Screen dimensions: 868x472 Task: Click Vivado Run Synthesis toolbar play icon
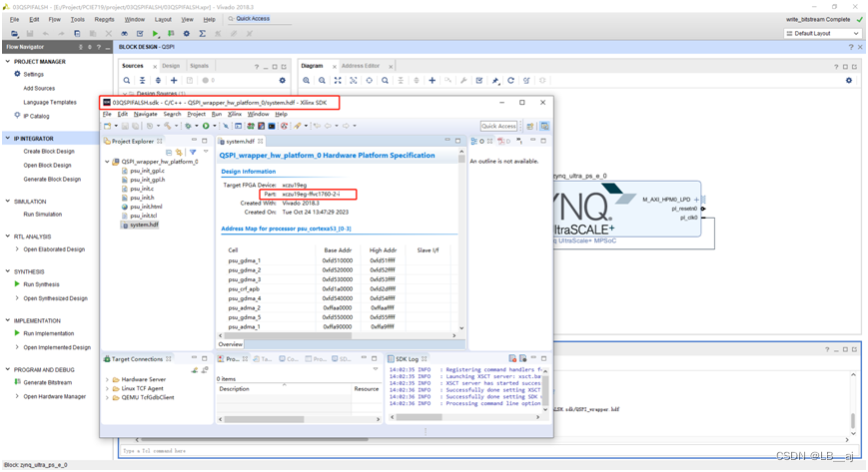tap(156, 34)
